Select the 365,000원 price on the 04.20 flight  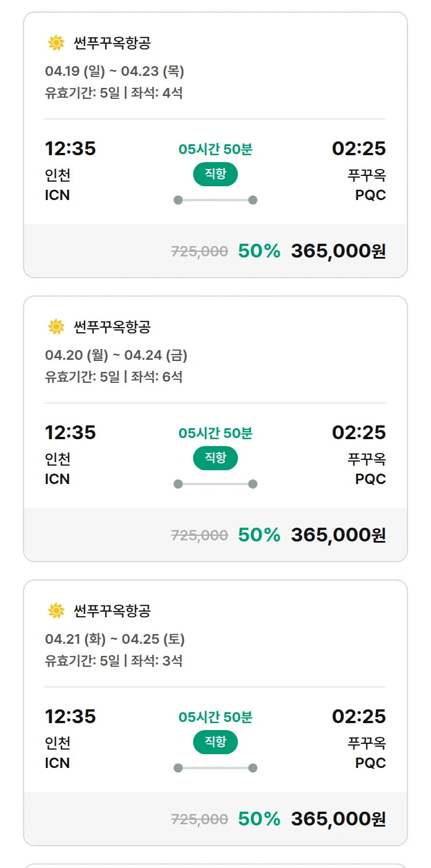point(338,535)
